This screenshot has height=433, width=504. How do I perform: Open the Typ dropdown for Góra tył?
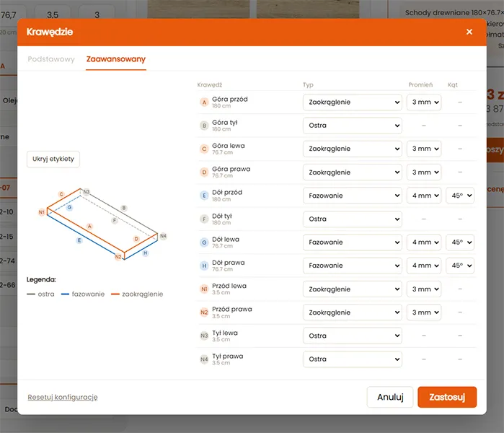[x=353, y=126]
